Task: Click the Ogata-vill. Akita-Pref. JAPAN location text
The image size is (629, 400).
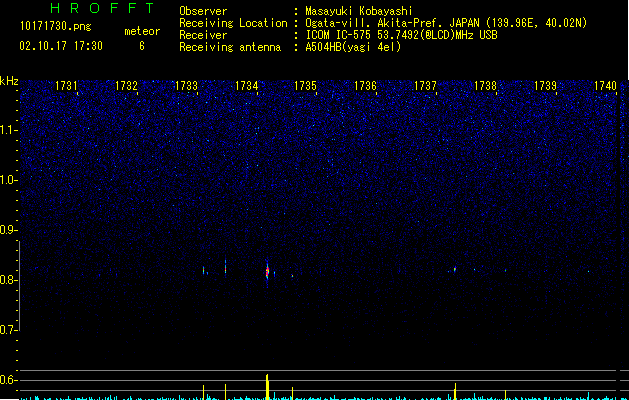Action: click(446, 23)
